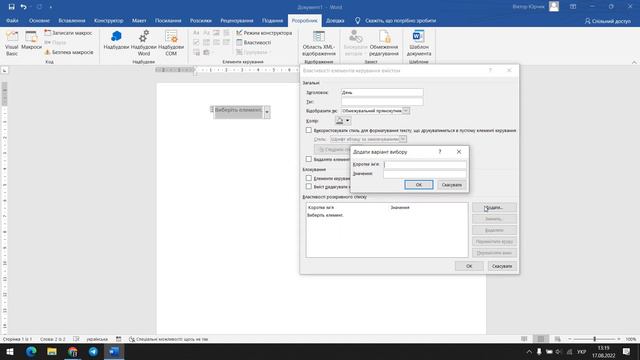Switch to the Вставлення tab
The width and height of the screenshot is (640, 360).
(72, 20)
